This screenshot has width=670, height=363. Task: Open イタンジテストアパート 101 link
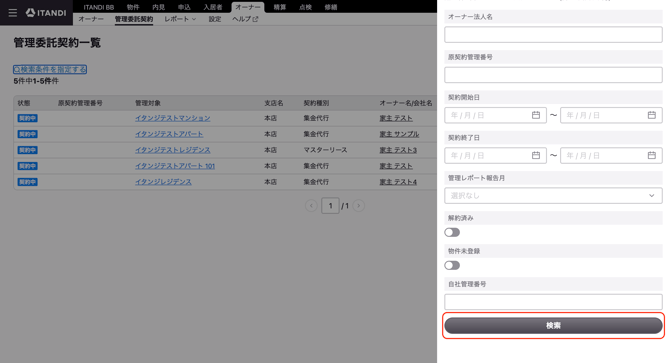175,166
